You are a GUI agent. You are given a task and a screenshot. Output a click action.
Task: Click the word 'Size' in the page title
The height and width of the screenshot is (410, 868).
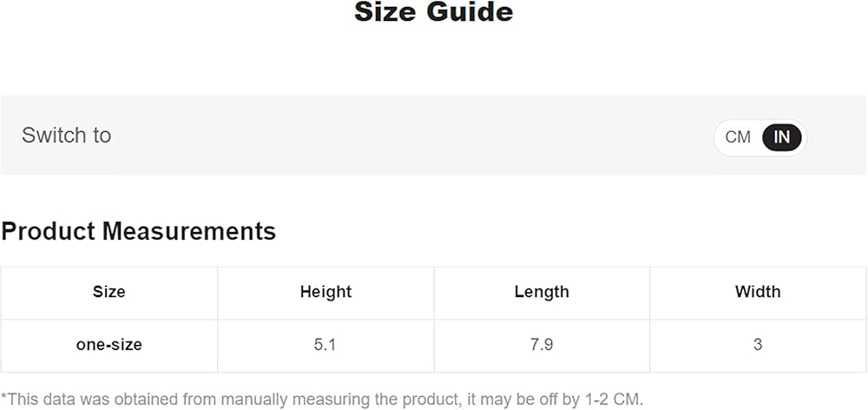385,12
